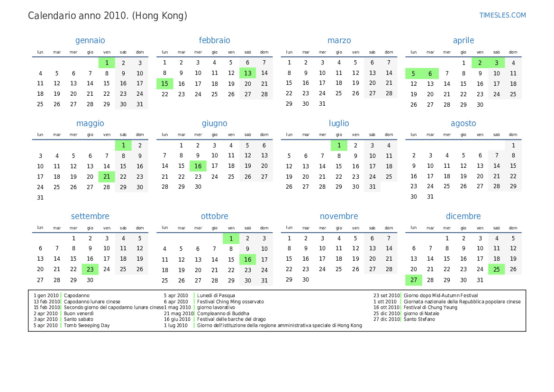Click the title 'Calendario anno 2010. (Hong Kong)'

[108, 16]
